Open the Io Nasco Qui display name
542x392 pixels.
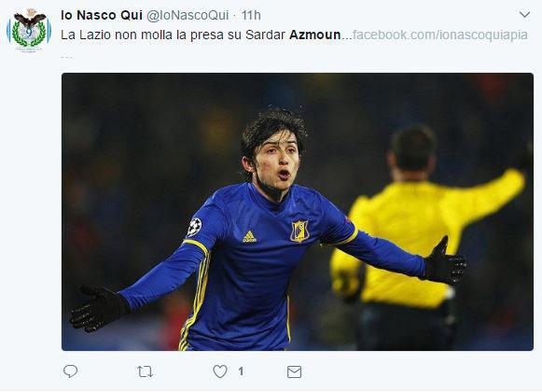(x=102, y=15)
